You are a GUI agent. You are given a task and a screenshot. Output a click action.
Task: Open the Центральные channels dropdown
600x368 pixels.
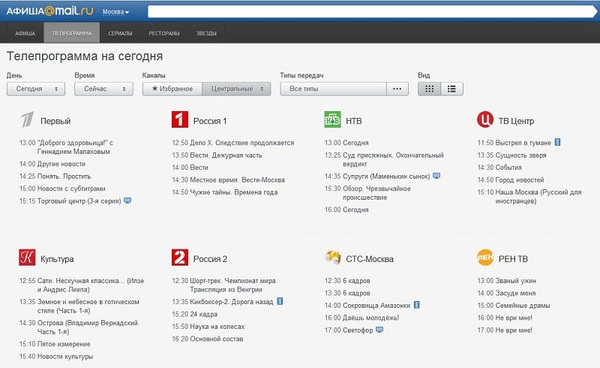click(x=236, y=89)
